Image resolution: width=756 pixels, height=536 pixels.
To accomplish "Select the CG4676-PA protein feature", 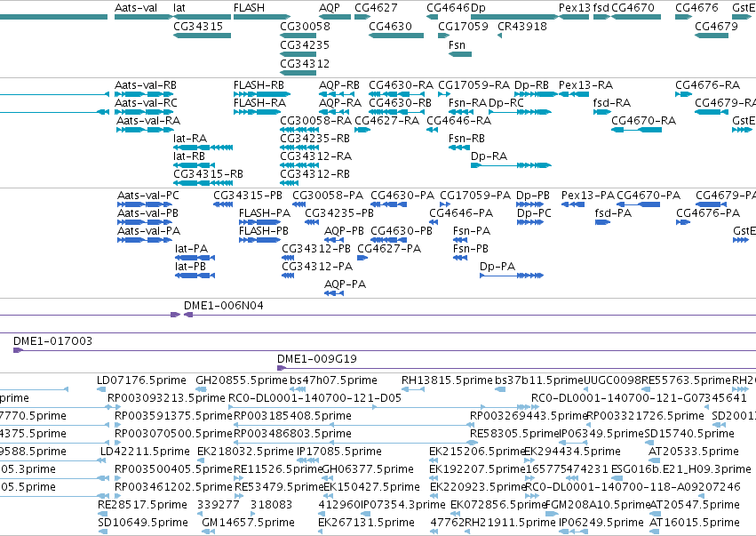I will (683, 222).
